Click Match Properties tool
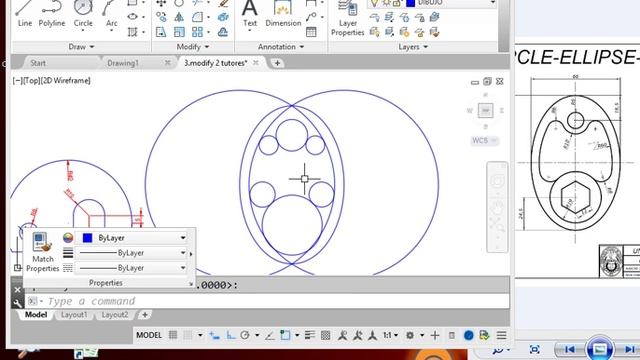 [x=42, y=252]
